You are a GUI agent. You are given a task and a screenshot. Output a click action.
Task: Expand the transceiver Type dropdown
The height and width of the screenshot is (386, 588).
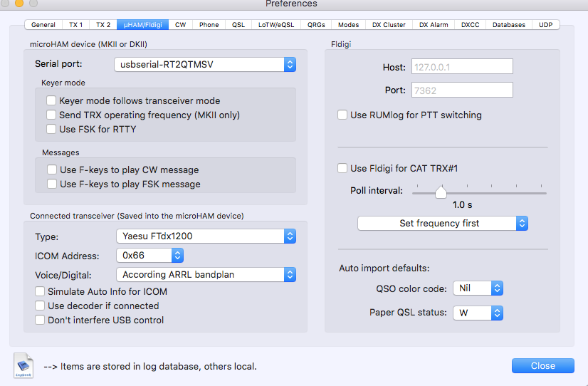pos(205,236)
